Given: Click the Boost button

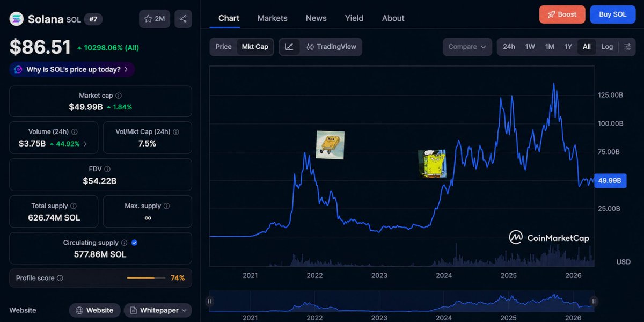Looking at the screenshot, I should coord(562,14).
